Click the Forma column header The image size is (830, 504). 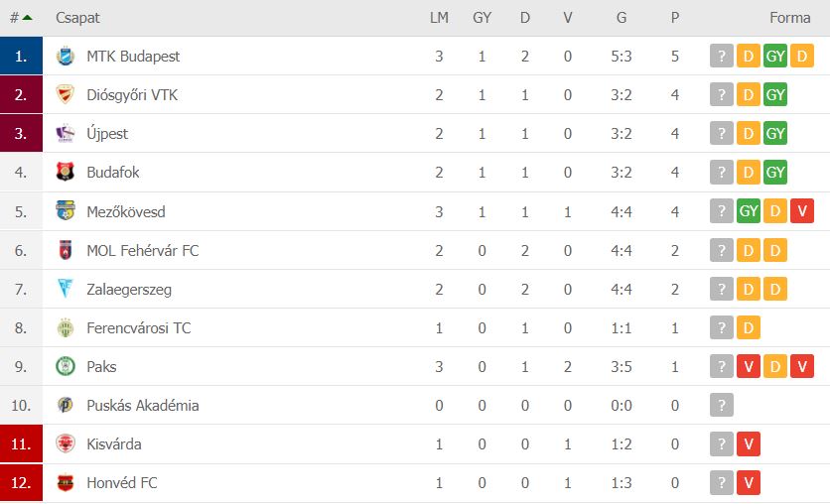click(x=789, y=18)
